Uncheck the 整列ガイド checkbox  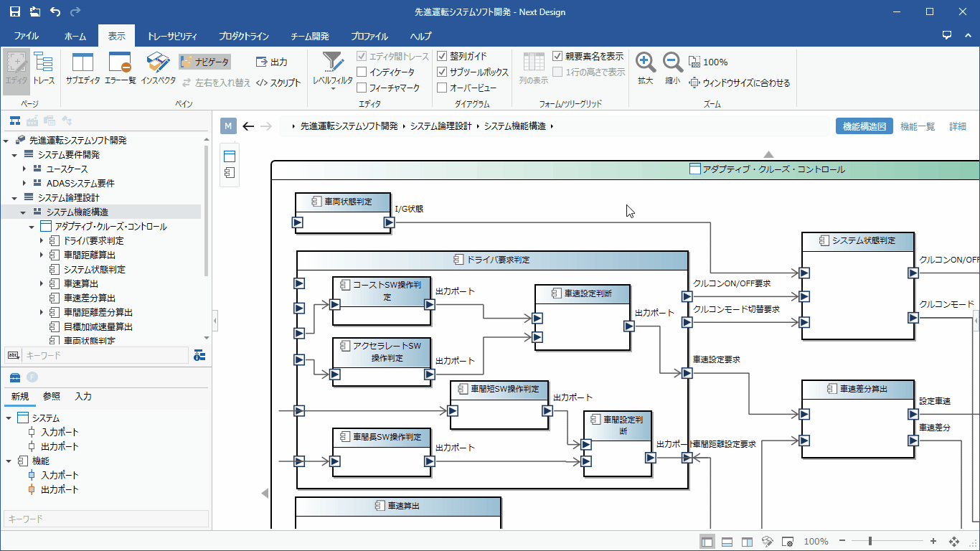[442, 56]
